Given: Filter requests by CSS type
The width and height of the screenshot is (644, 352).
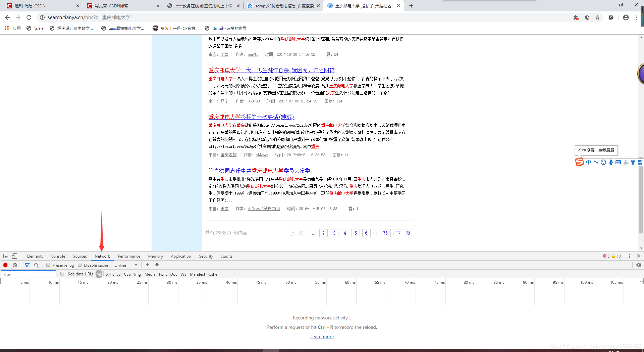Looking at the screenshot, I should pyautogui.click(x=127, y=274).
